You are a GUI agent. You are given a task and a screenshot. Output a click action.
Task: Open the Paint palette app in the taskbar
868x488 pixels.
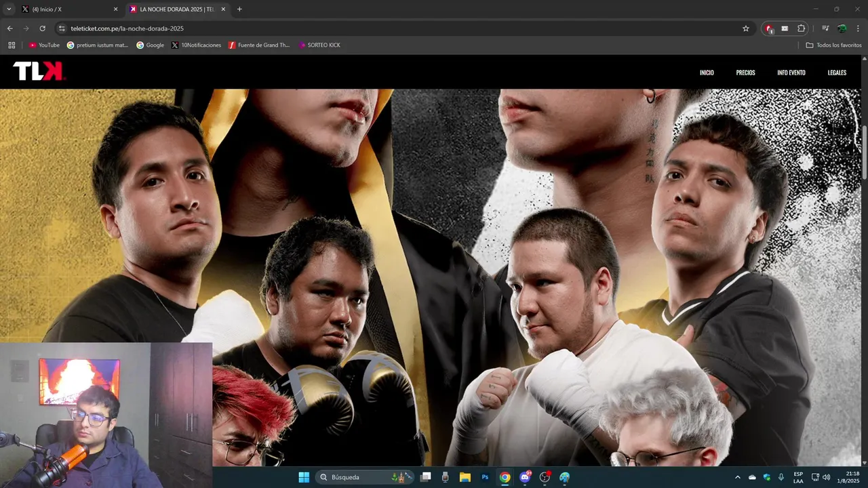[564, 477]
